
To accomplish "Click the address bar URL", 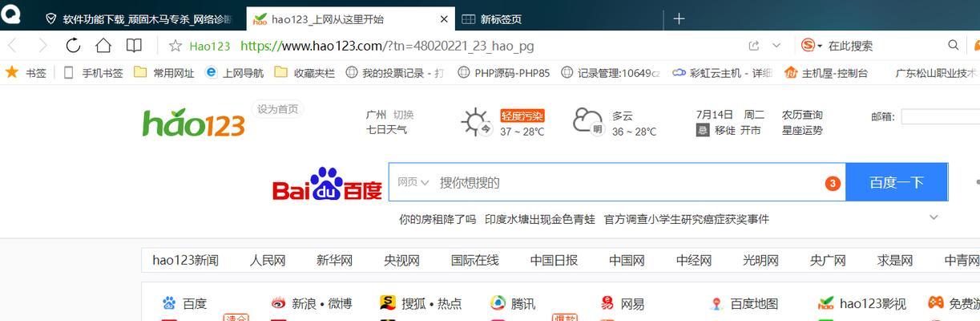I will 387,46.
